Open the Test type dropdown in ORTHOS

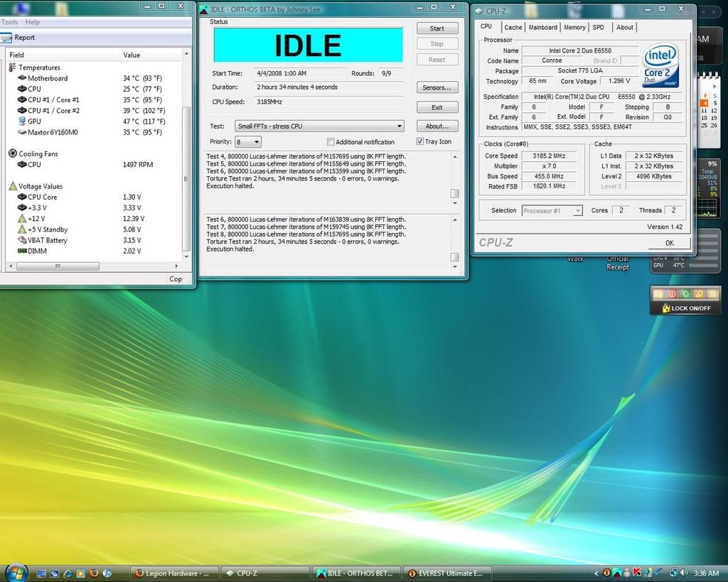(400, 126)
